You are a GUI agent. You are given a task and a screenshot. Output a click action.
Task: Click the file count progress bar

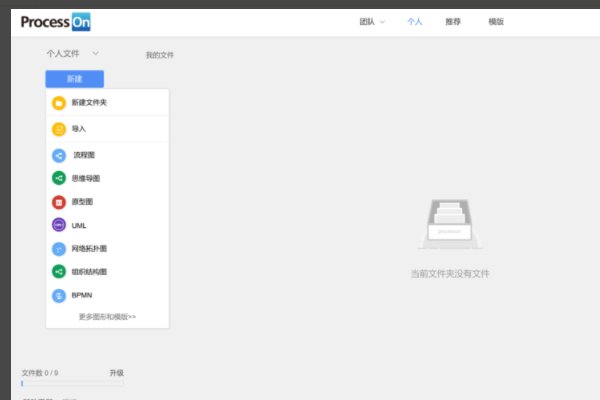(73, 383)
